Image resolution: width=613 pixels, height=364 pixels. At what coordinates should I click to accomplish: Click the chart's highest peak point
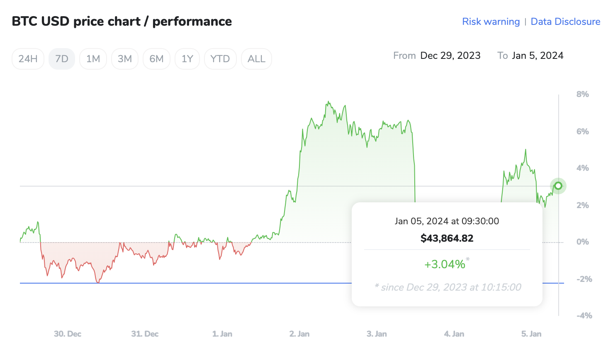click(x=328, y=102)
